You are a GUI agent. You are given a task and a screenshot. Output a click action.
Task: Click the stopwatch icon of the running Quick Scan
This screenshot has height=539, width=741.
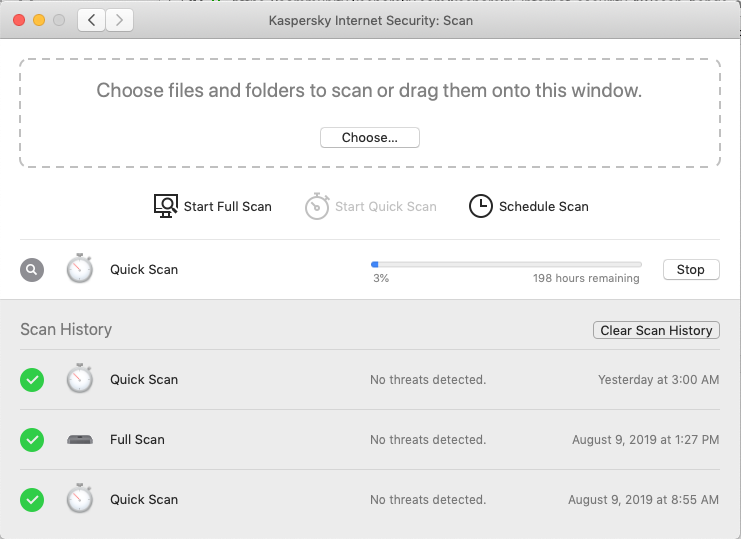point(80,269)
